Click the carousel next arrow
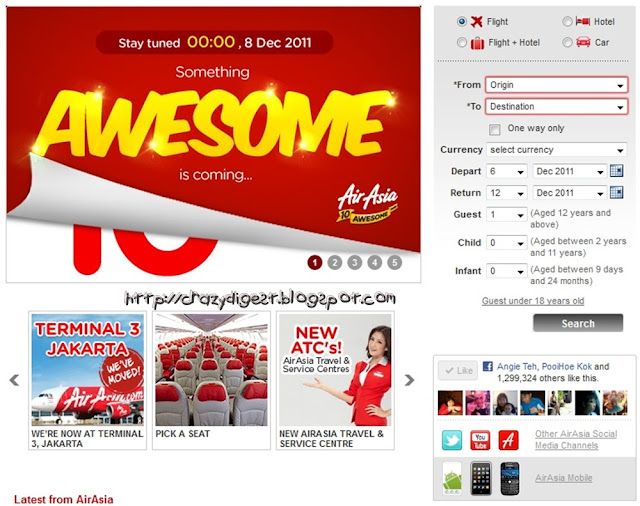 409,380
